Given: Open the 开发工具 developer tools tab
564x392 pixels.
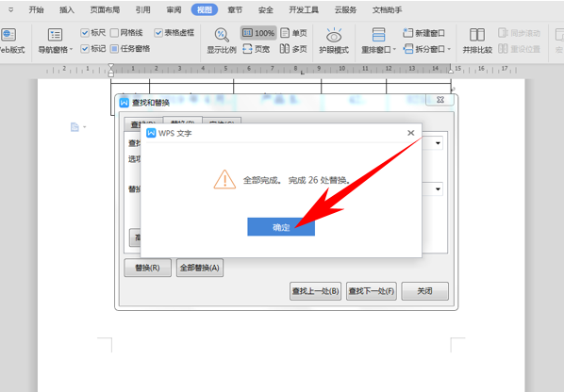Looking at the screenshot, I should 304,9.
